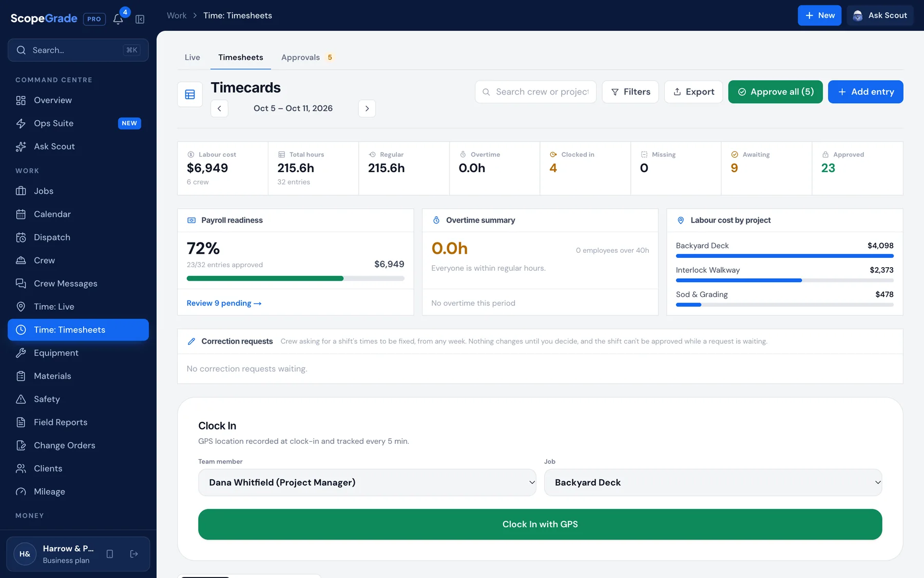Click the Interlock Walkway cost bar
Image resolution: width=924 pixels, height=578 pixels.
pyautogui.click(x=784, y=281)
